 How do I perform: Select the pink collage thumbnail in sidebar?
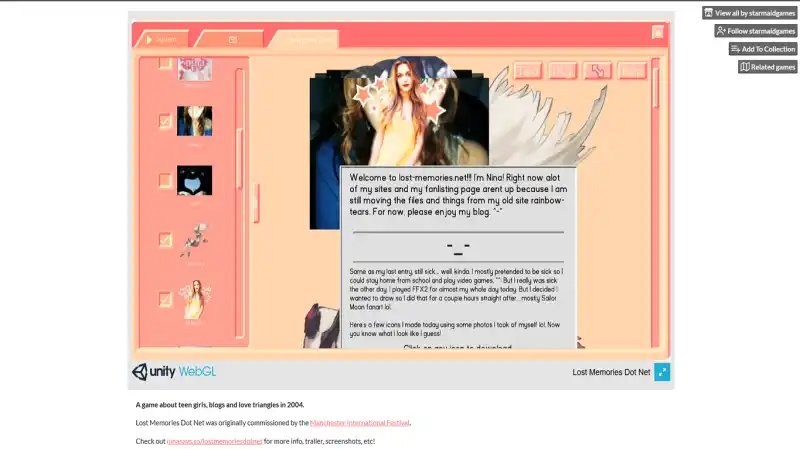[x=194, y=69]
